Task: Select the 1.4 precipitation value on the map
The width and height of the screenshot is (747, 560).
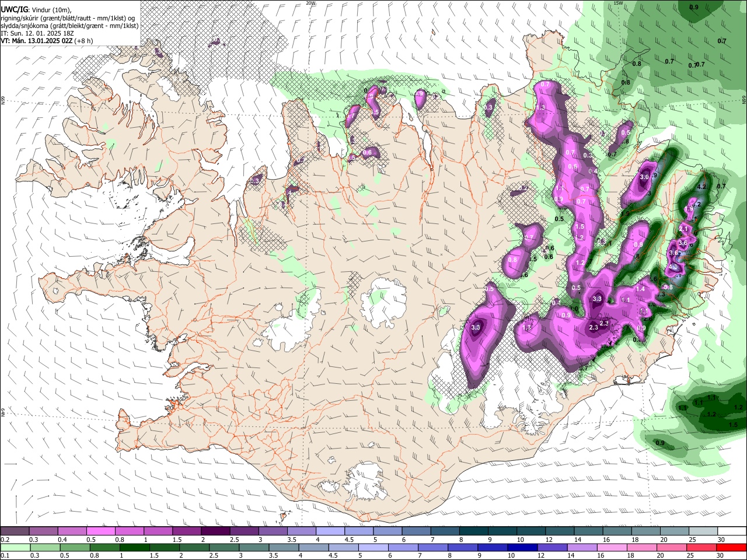Action: coord(640,289)
